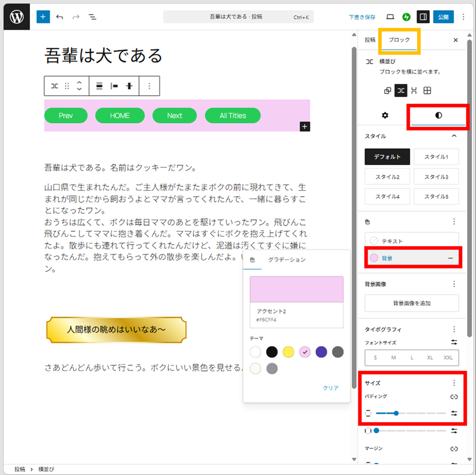Viewport: 476px width, 475px height.
Task: Toggle the settings sidebar panel button
Action: pyautogui.click(x=422, y=17)
